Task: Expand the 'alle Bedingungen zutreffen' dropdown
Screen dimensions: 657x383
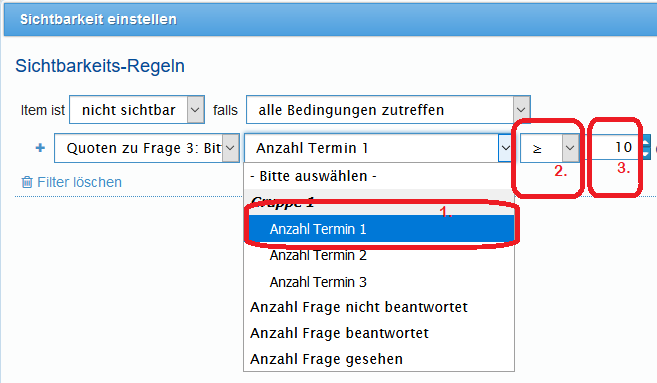Action: pos(388,110)
